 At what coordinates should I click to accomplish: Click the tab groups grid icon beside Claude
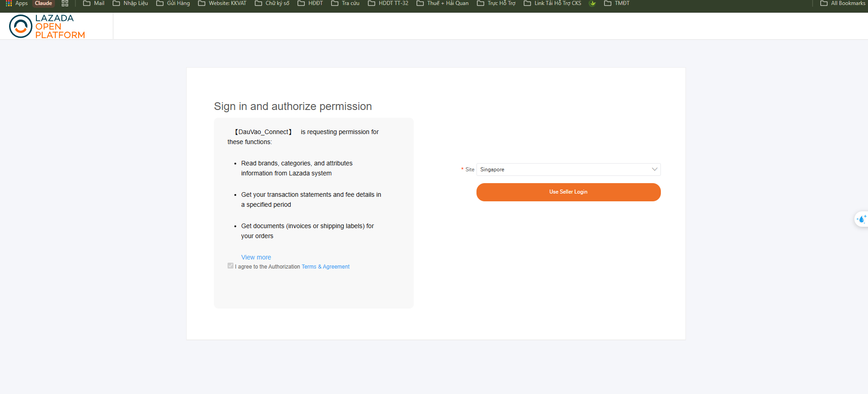(65, 3)
